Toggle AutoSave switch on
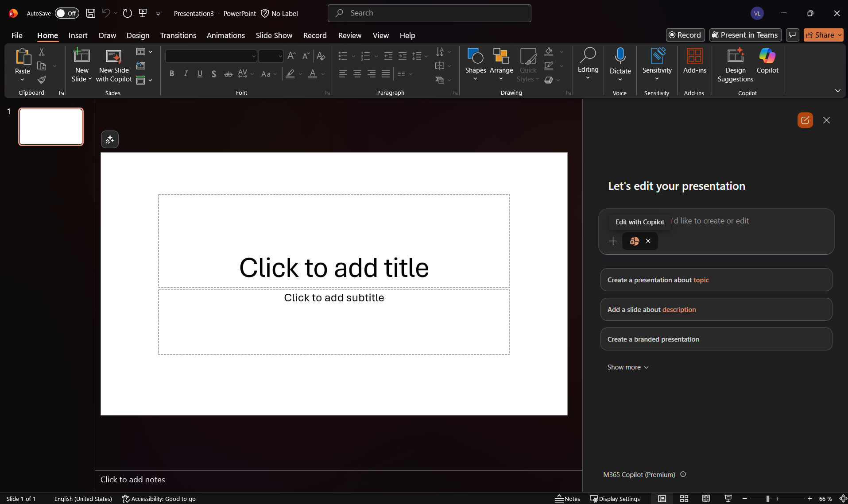Viewport: 848px width, 504px height. [x=67, y=13]
